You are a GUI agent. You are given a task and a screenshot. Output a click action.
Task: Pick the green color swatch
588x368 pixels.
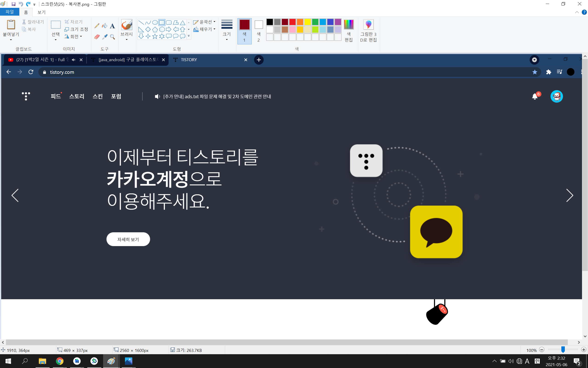pyautogui.click(x=315, y=22)
